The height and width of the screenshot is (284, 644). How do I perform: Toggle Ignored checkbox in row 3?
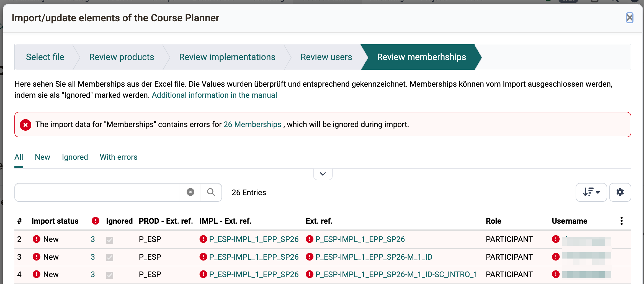point(110,258)
